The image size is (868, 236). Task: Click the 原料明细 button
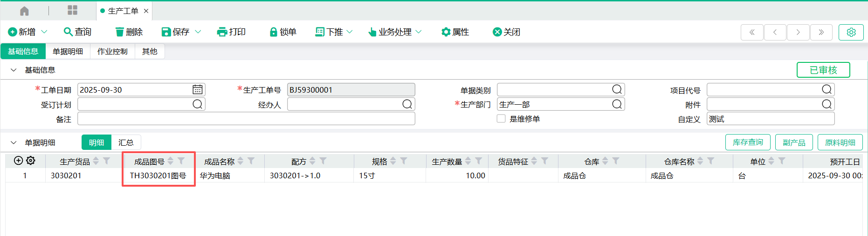[840, 142]
